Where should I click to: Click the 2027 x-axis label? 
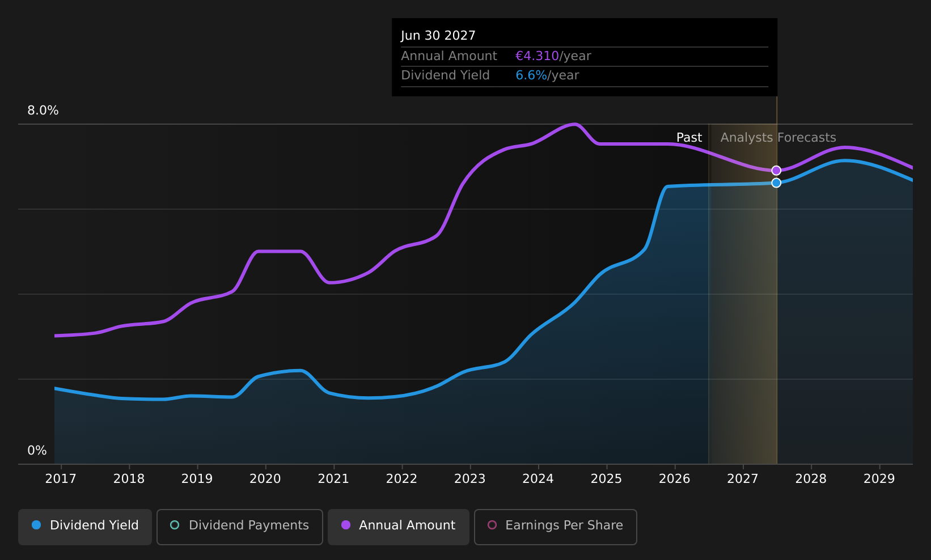pos(743,479)
